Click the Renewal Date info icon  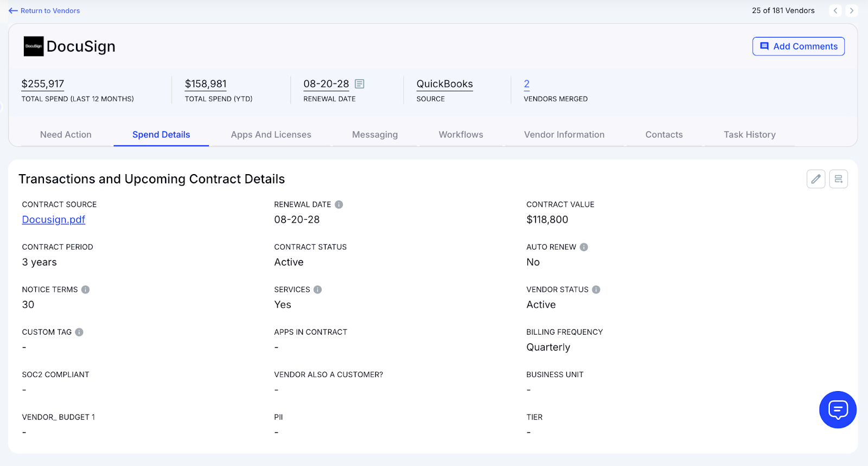pos(339,205)
